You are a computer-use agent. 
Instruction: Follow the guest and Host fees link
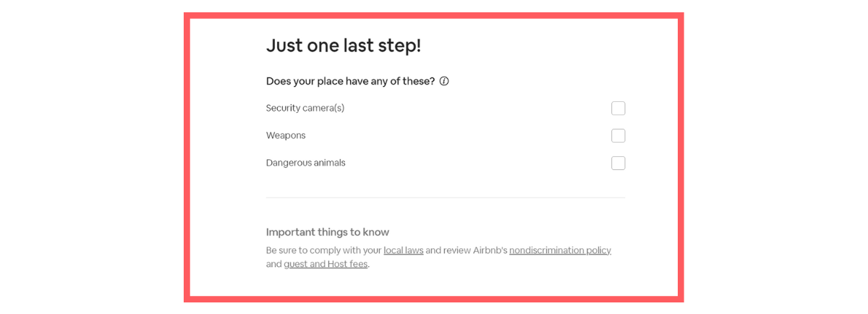click(325, 264)
